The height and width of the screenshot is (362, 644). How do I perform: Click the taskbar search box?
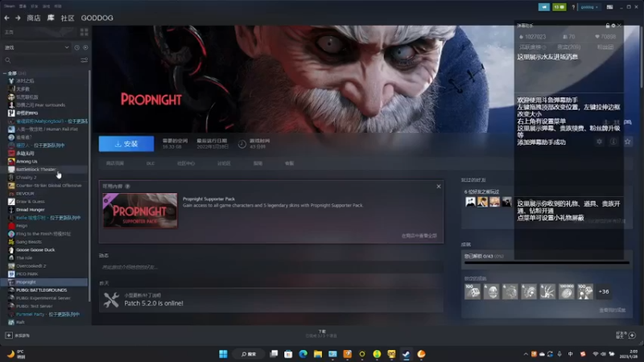(249, 354)
